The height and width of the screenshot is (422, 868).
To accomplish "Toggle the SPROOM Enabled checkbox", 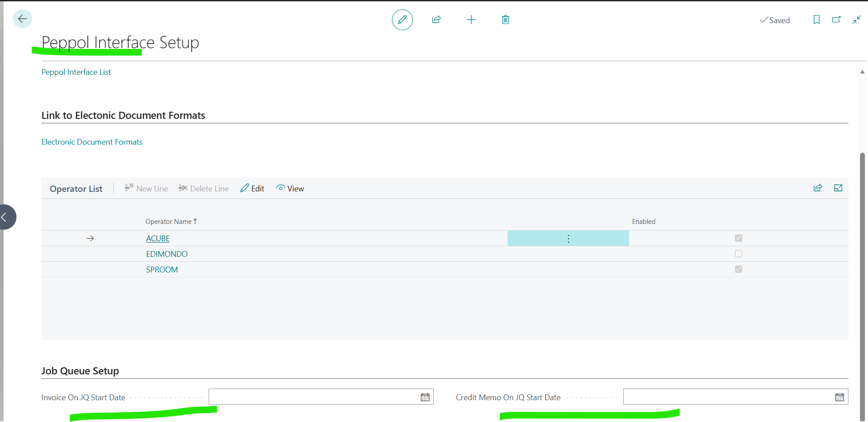I will (739, 269).
